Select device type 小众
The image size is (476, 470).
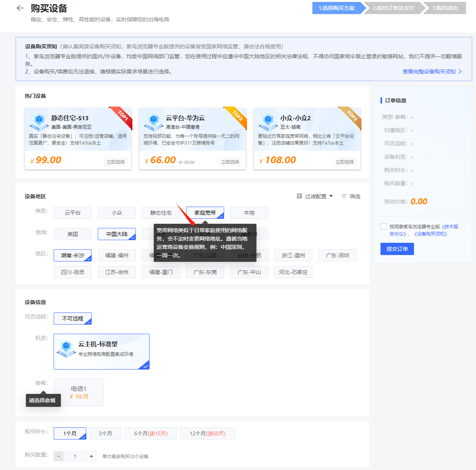[x=117, y=213]
